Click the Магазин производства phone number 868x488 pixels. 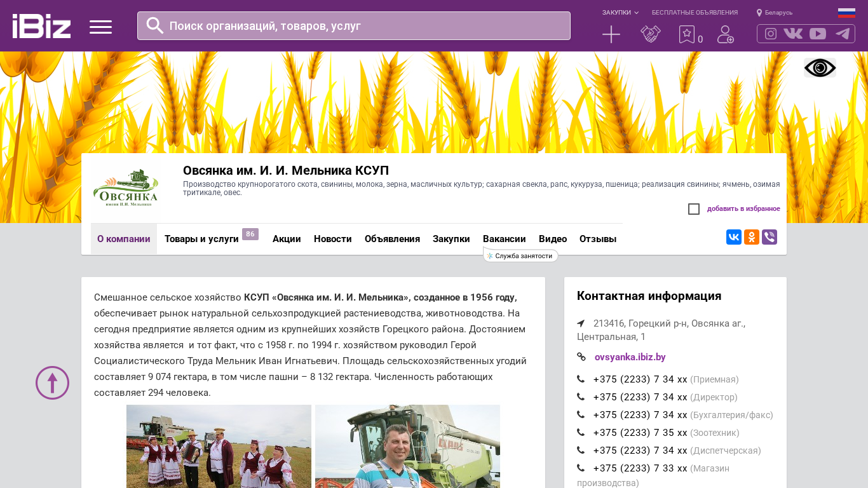pyautogui.click(x=641, y=468)
